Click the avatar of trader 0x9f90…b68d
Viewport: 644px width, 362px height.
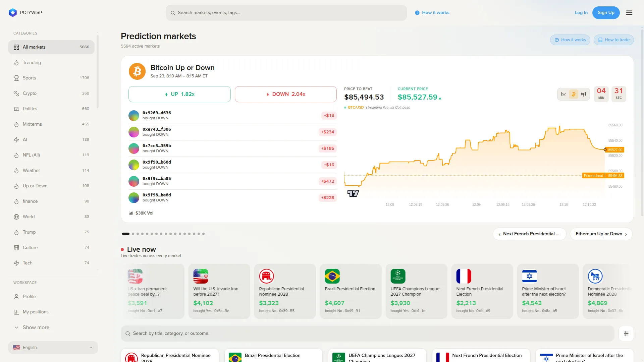[x=134, y=165]
